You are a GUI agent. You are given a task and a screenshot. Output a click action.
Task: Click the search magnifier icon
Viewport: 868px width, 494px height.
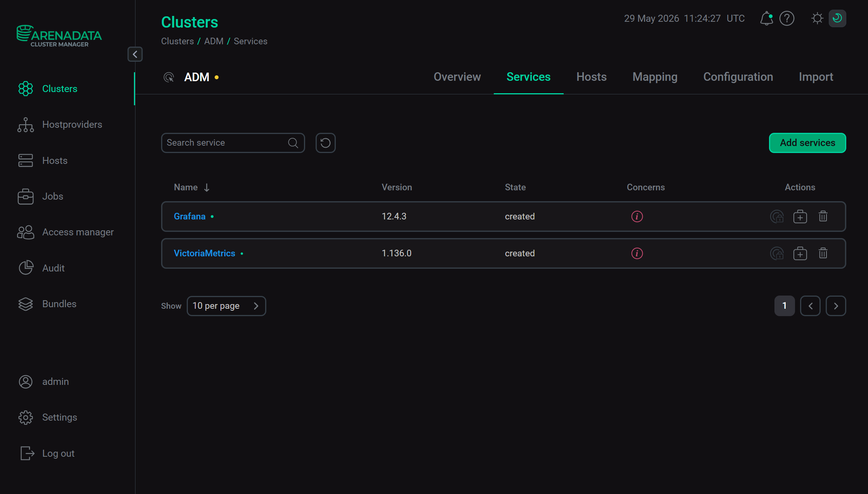pyautogui.click(x=293, y=143)
